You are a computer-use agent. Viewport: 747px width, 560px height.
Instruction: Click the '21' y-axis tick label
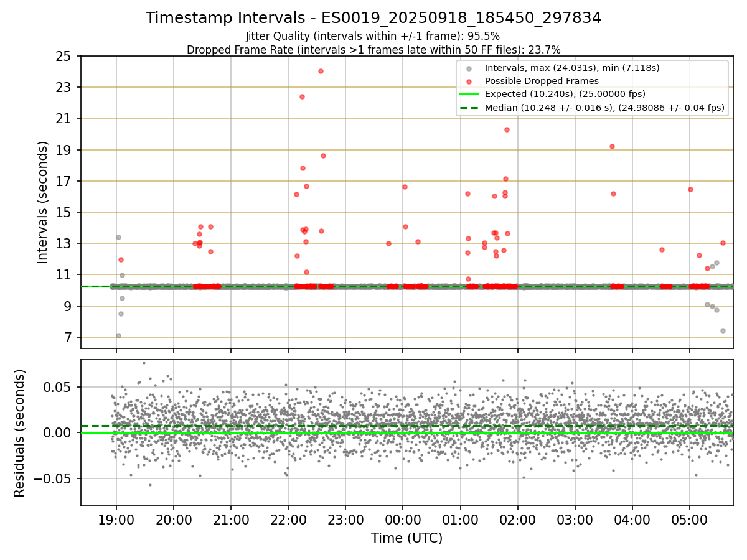64,118
